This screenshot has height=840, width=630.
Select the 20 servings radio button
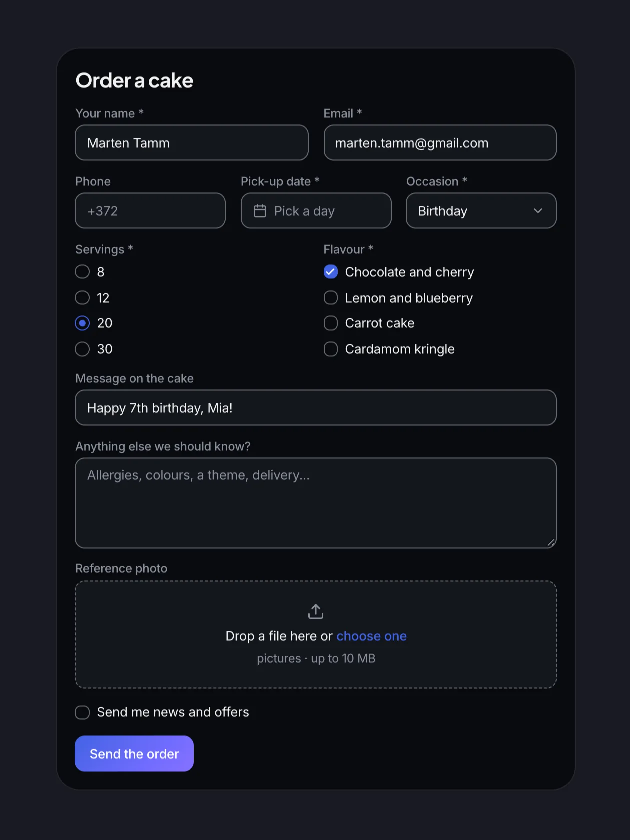82,323
